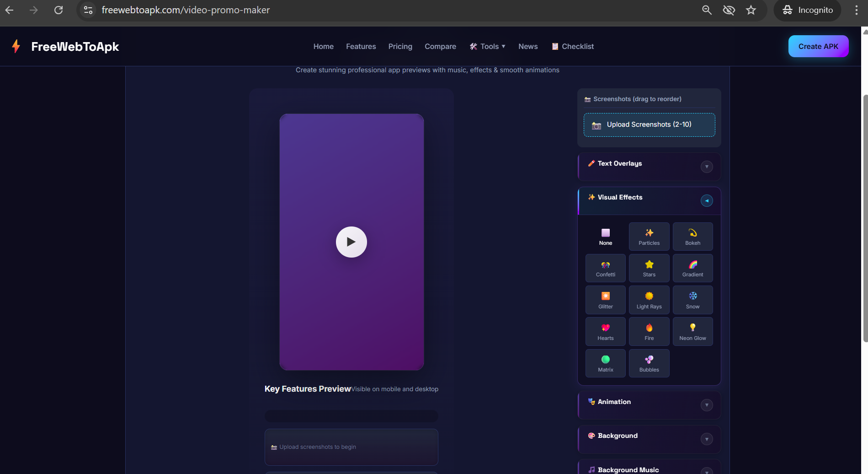
Task: Select the Neon Glow effect
Action: point(692,331)
